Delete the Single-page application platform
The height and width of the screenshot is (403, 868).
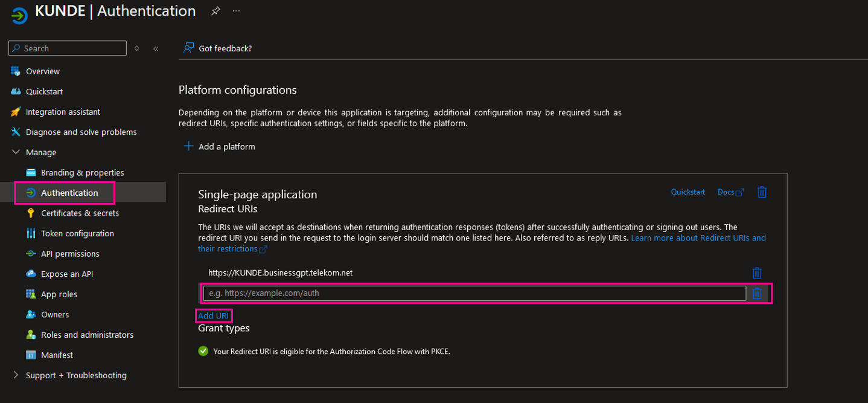coord(762,192)
